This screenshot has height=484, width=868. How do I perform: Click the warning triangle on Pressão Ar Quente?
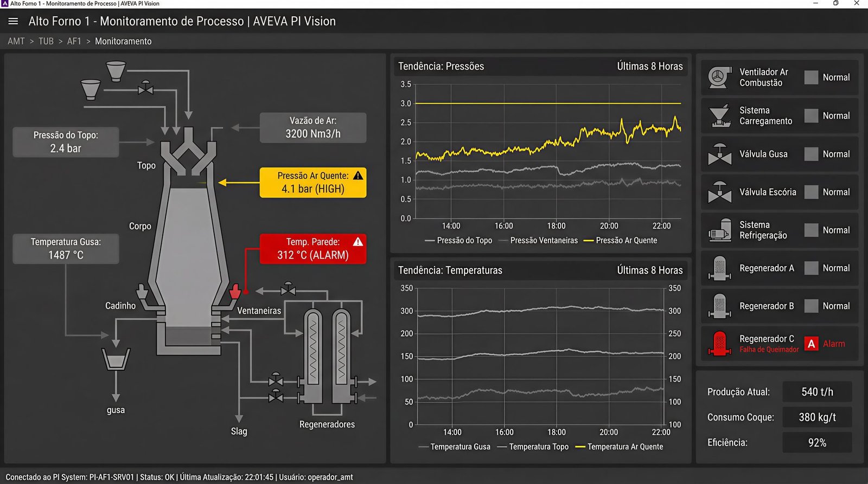(358, 176)
